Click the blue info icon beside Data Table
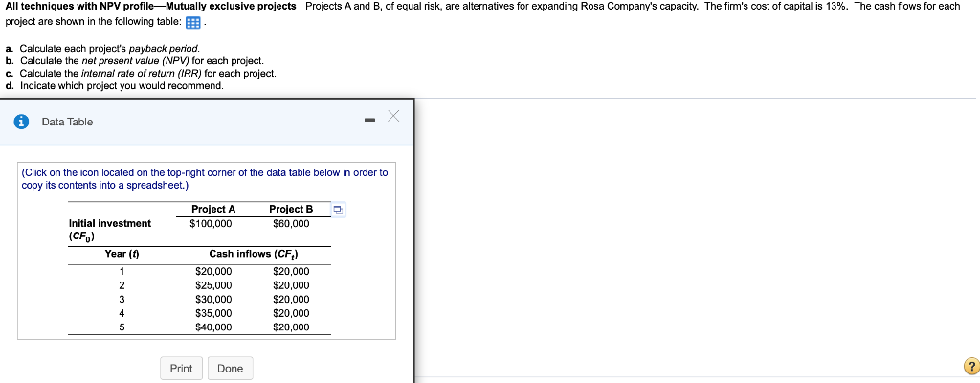Screen dimensions: 980x383 (x=22, y=122)
